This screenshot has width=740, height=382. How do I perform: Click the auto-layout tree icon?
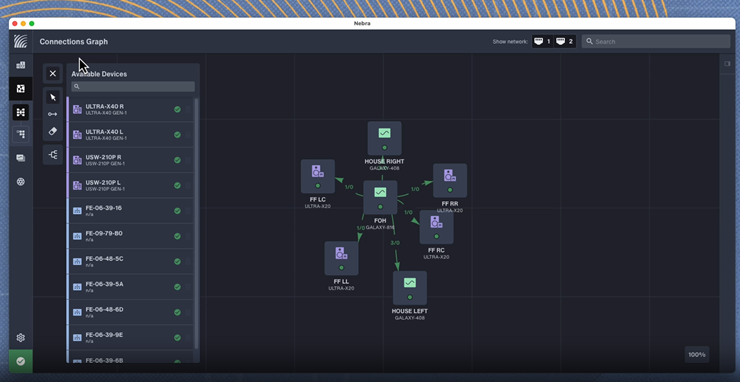(53, 154)
